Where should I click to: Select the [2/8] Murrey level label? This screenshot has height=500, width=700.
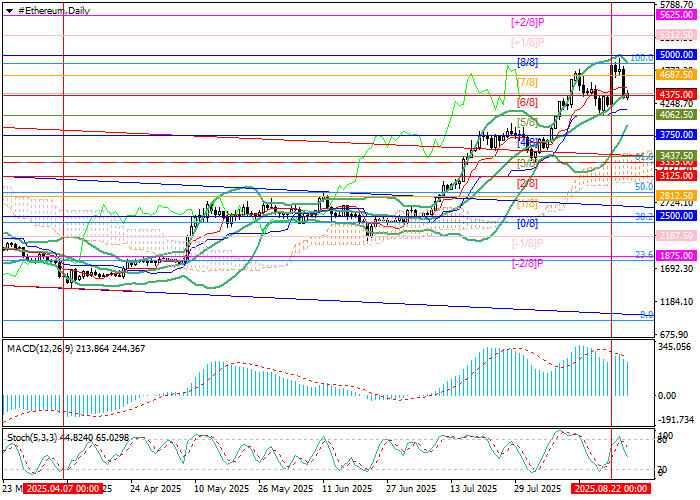click(527, 183)
